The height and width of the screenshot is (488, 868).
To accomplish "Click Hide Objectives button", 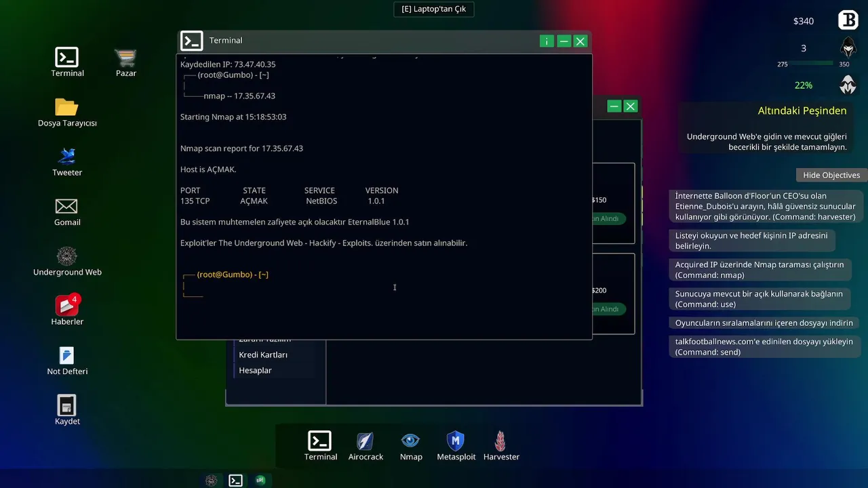I will point(831,175).
